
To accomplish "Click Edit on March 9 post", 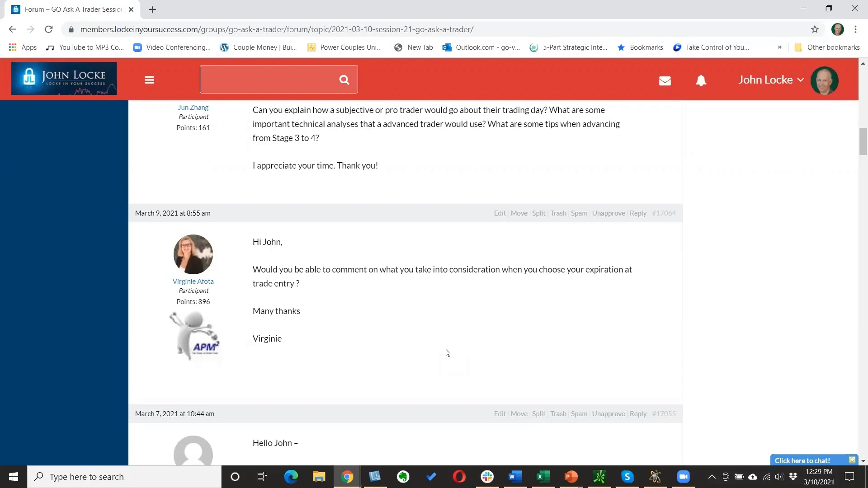I will (500, 213).
